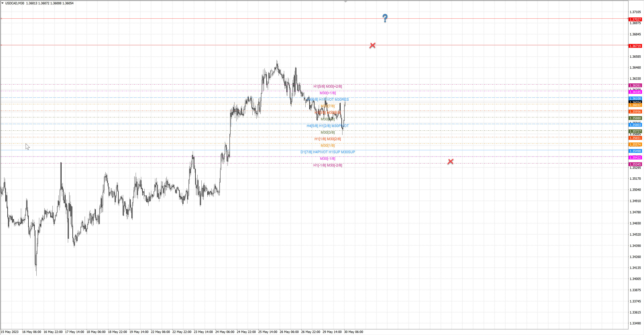The width and height of the screenshot is (644, 335).
Task: Click the orange 1.35574 price label
Action: (x=635, y=145)
